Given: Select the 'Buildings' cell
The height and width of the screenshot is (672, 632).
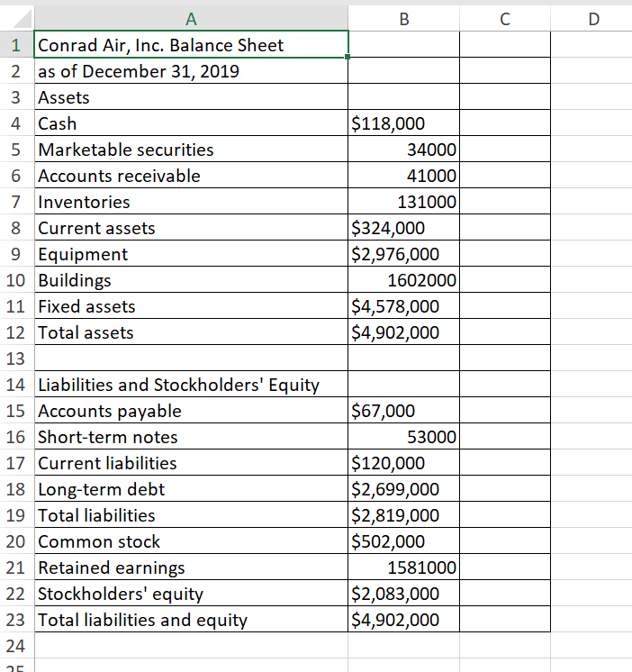Looking at the screenshot, I should (191, 279).
